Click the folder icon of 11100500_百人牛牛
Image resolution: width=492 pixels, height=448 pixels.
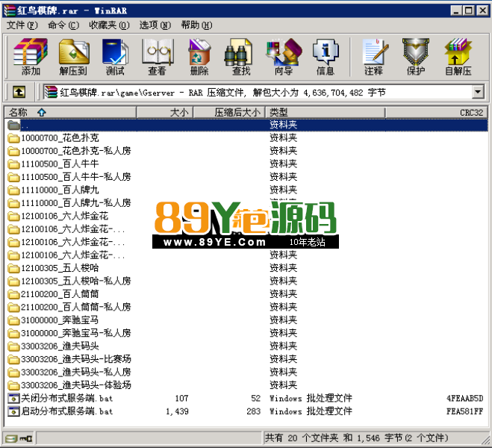(x=13, y=164)
